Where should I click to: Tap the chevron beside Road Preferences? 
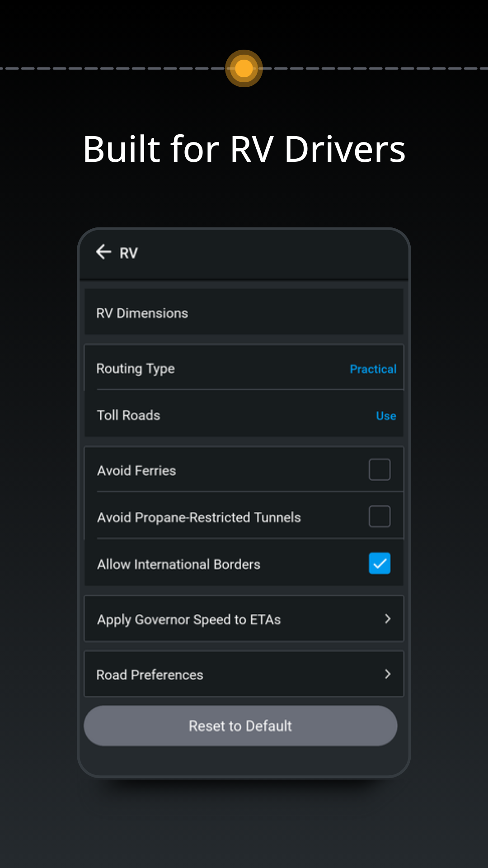pyautogui.click(x=388, y=675)
